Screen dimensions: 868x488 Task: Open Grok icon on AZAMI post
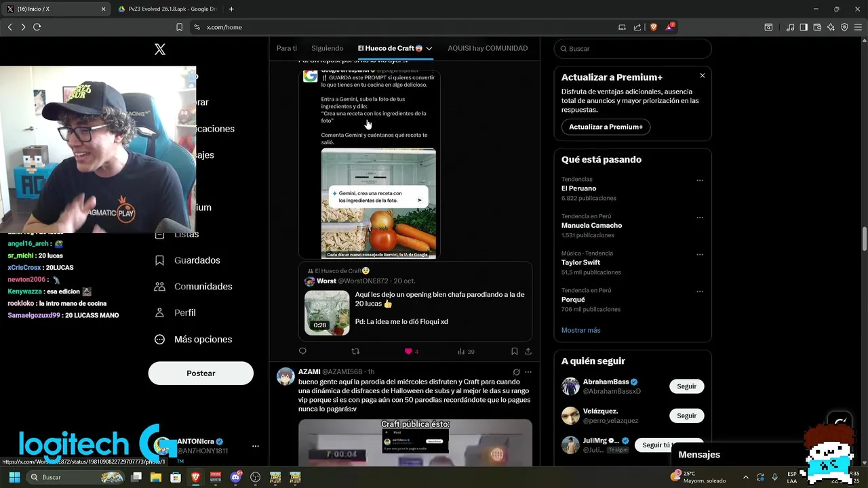point(516,372)
